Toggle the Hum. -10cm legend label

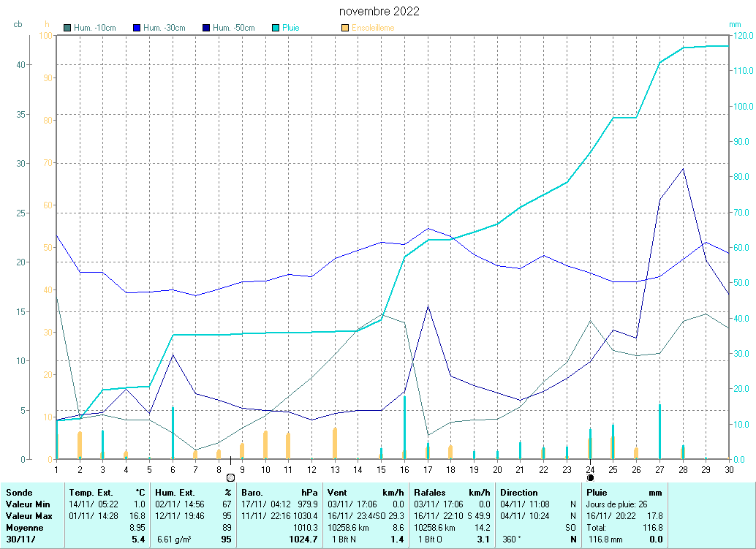point(95,28)
